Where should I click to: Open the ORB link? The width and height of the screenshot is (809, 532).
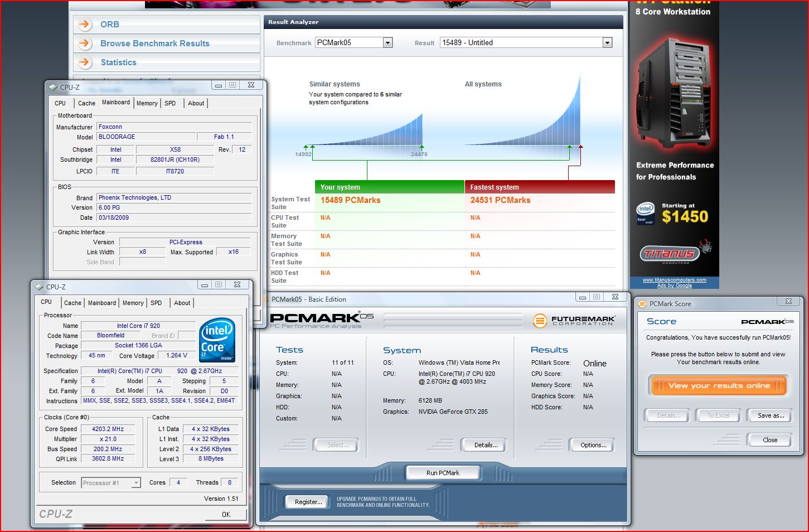point(110,25)
